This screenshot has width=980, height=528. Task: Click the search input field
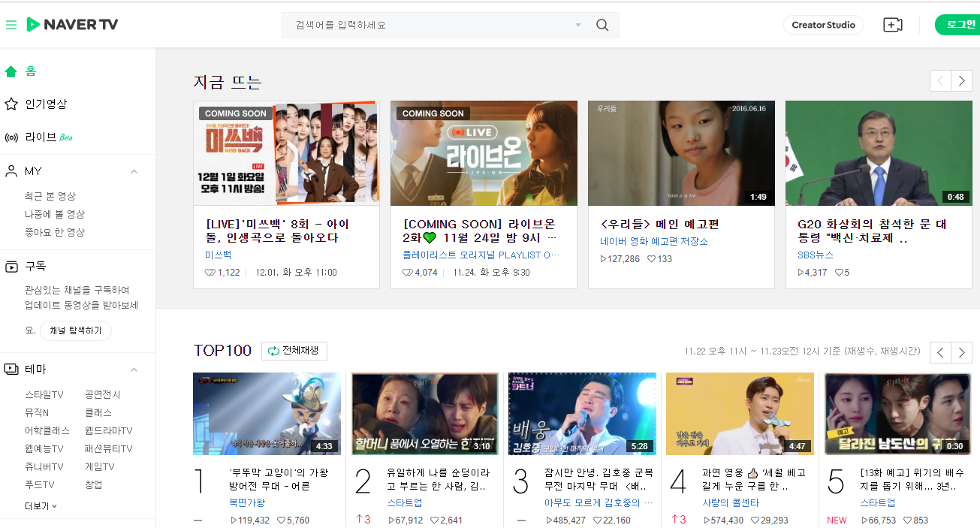421,25
